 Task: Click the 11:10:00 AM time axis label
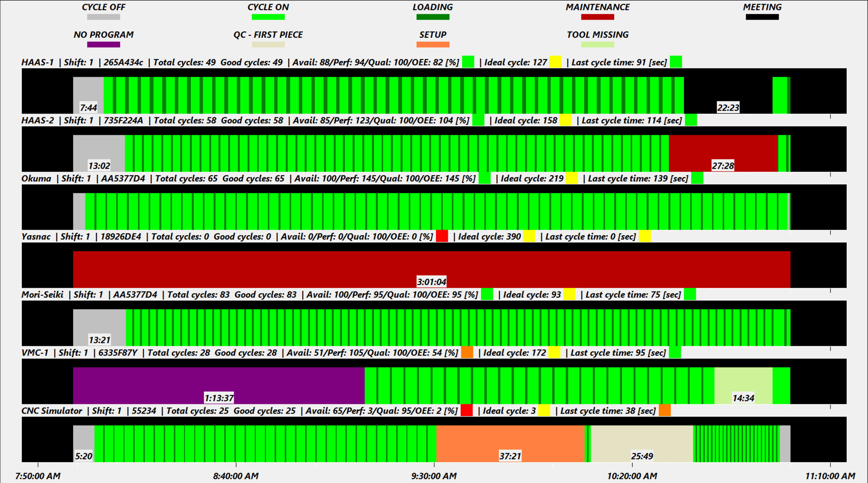[x=830, y=476]
